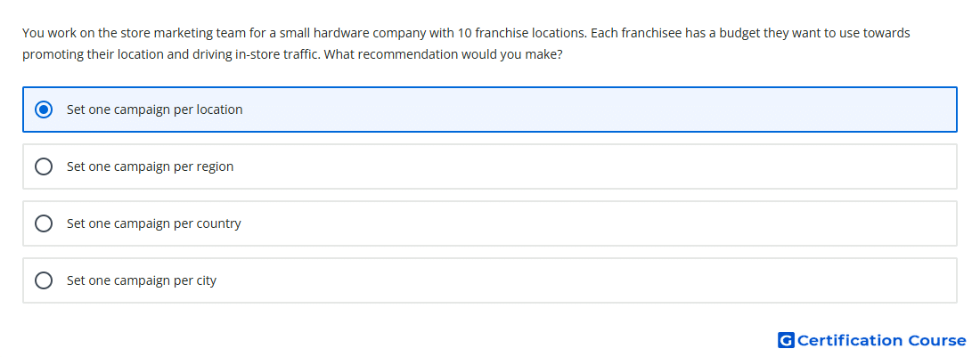980x357 pixels.
Task: Click the highlighted blue selected answer box
Action: click(490, 110)
